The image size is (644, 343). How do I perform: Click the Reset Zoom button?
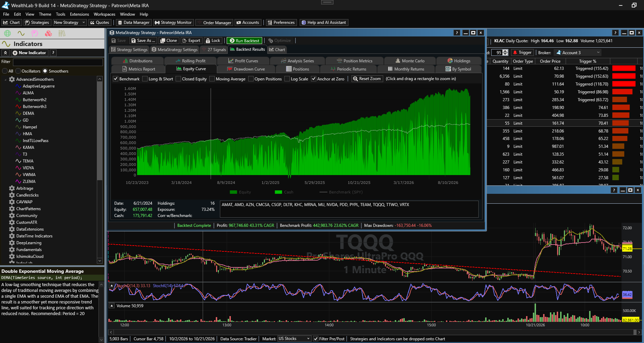coord(366,79)
